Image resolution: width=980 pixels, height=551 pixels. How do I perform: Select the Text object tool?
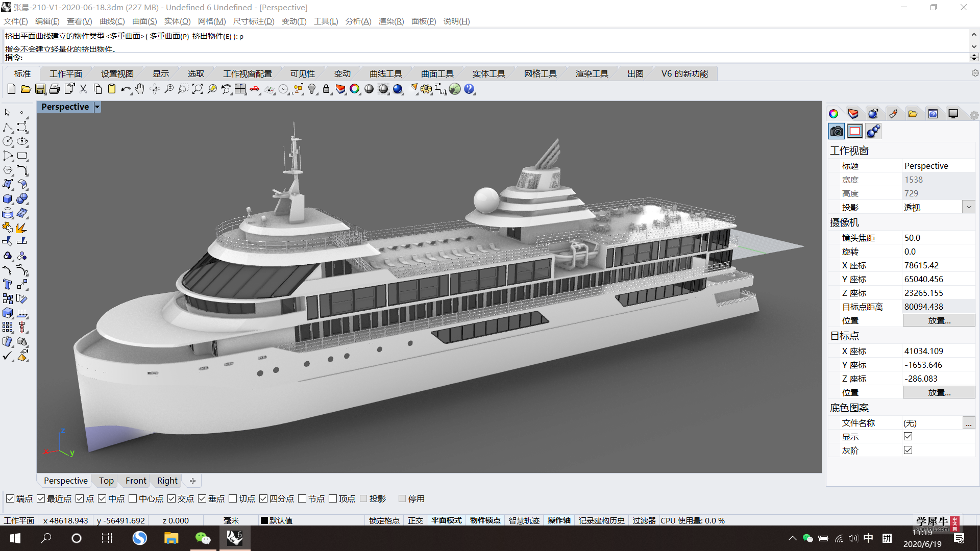pyautogui.click(x=8, y=285)
